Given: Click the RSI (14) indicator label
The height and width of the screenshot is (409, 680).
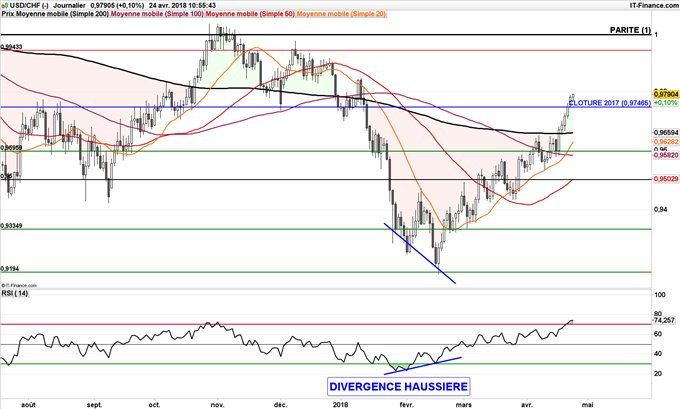Looking at the screenshot, I should 15,294.
